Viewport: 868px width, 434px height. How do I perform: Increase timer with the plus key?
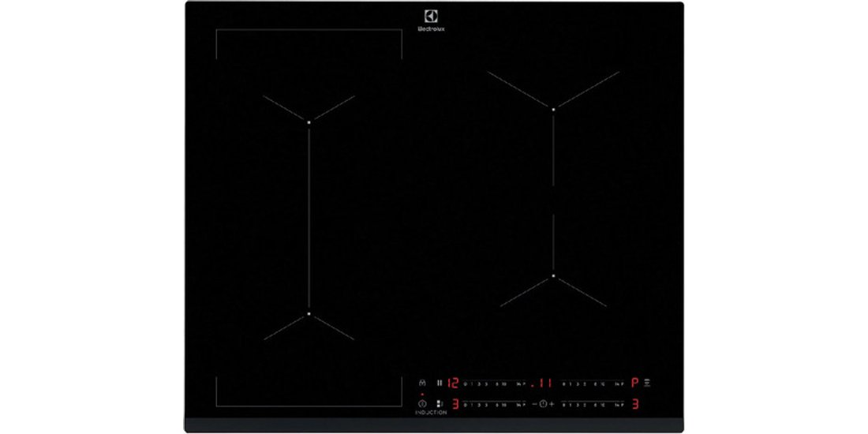tap(552, 404)
